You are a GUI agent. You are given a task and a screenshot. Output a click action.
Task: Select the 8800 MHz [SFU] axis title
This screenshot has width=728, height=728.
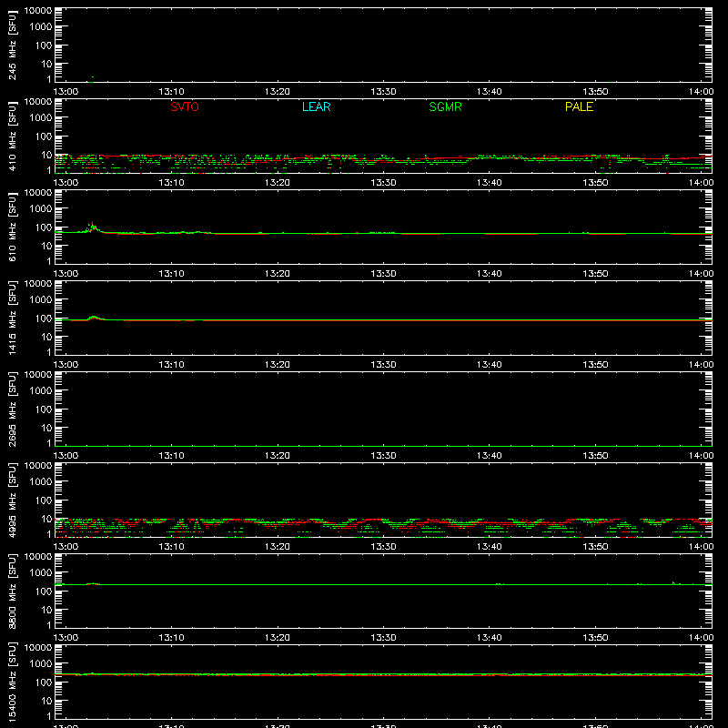pyautogui.click(x=12, y=591)
